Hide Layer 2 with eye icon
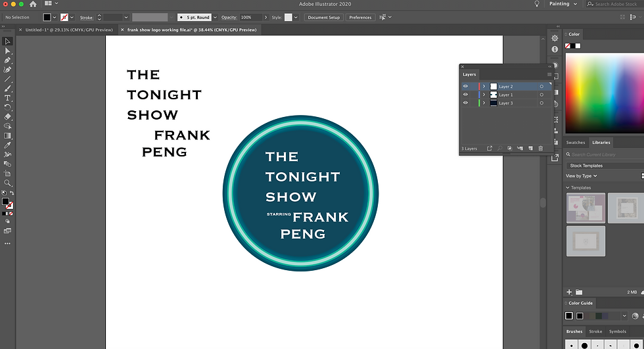Image resolution: width=644 pixels, height=349 pixels. point(465,86)
